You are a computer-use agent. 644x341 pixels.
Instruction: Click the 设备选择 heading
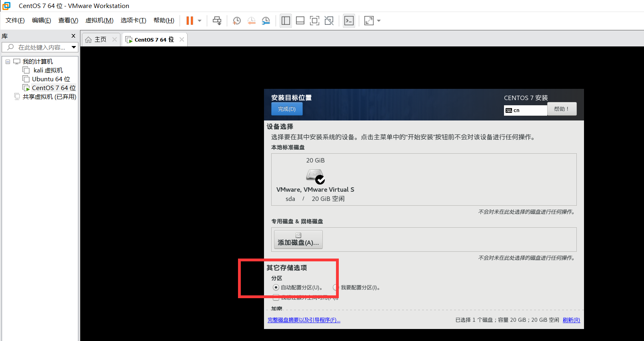(280, 126)
